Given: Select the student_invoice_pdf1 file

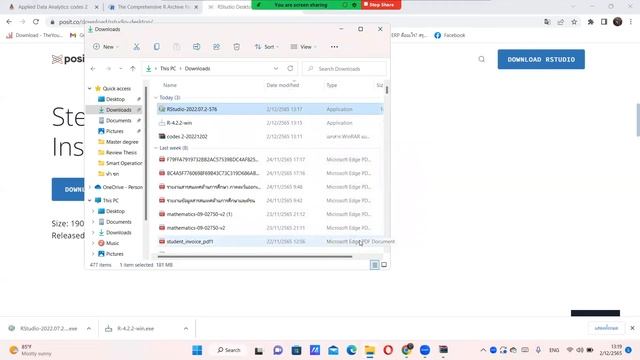Looking at the screenshot, I should coord(270,241).
